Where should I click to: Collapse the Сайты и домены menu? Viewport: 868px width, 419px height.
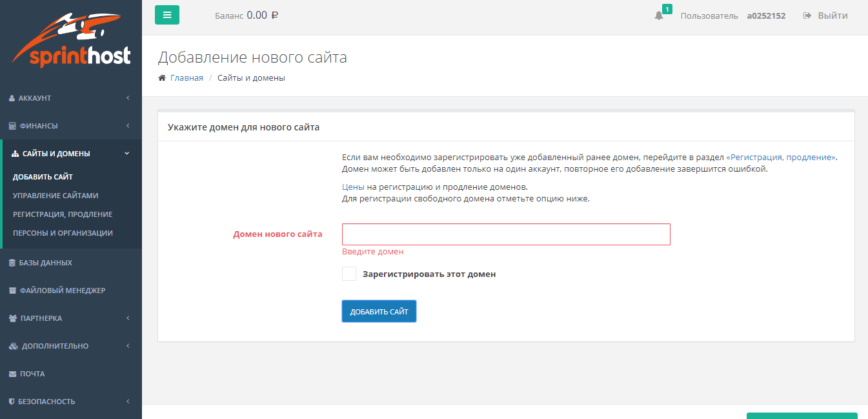[71, 154]
